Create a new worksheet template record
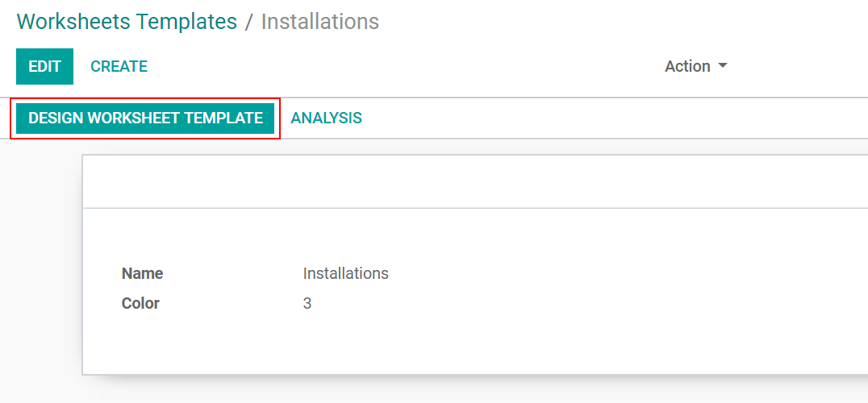 pyautogui.click(x=119, y=66)
